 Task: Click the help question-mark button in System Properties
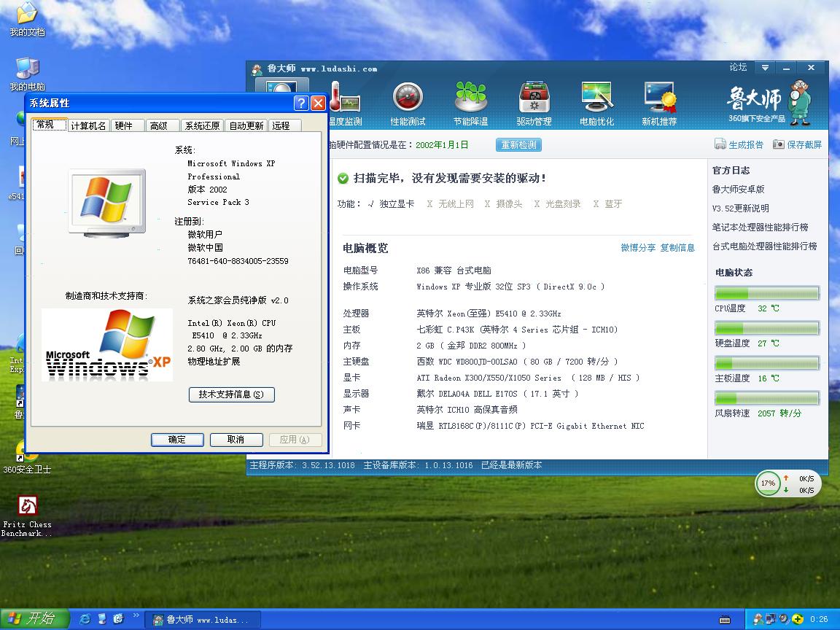coord(302,103)
